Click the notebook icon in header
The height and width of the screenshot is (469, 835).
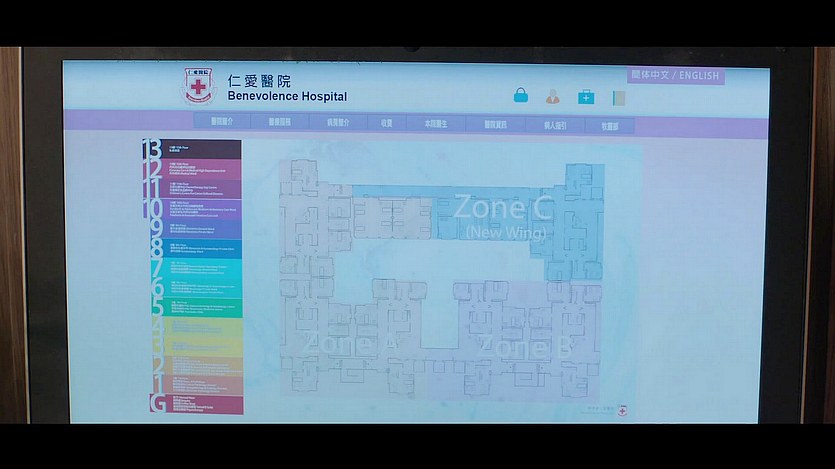(x=618, y=98)
